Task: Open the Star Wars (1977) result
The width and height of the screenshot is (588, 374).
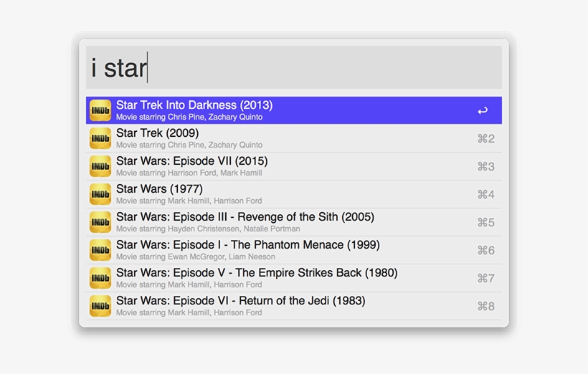Action: (x=159, y=189)
